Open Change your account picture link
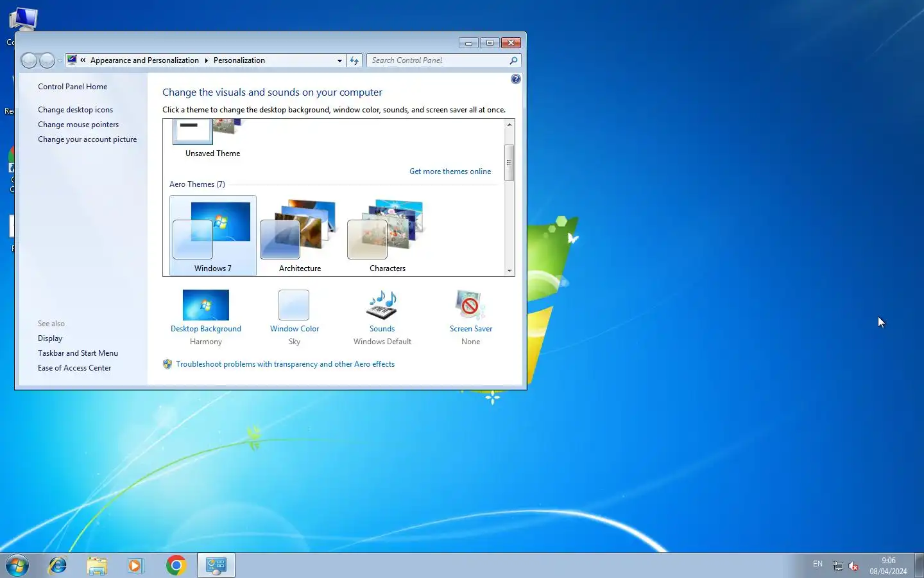 tap(87, 139)
